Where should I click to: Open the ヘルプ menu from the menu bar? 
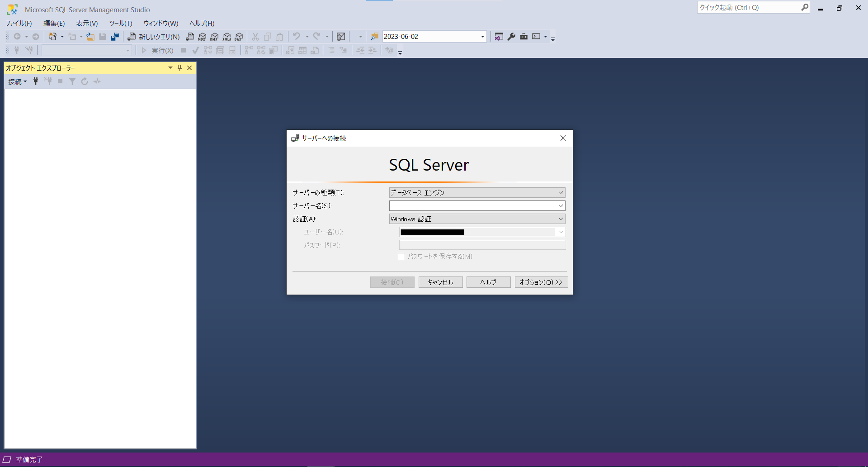202,23
